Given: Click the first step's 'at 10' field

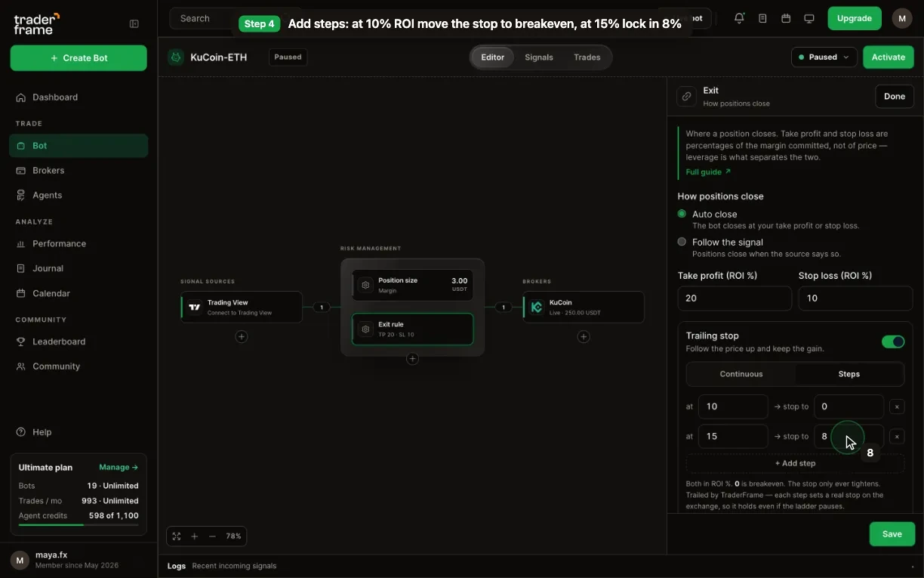Looking at the screenshot, I should coord(733,406).
